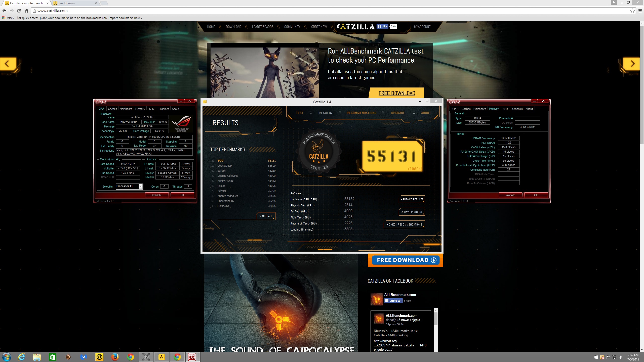Click the previous slide yellow left arrow
Screen dimensions: 644x362
coord(8,64)
